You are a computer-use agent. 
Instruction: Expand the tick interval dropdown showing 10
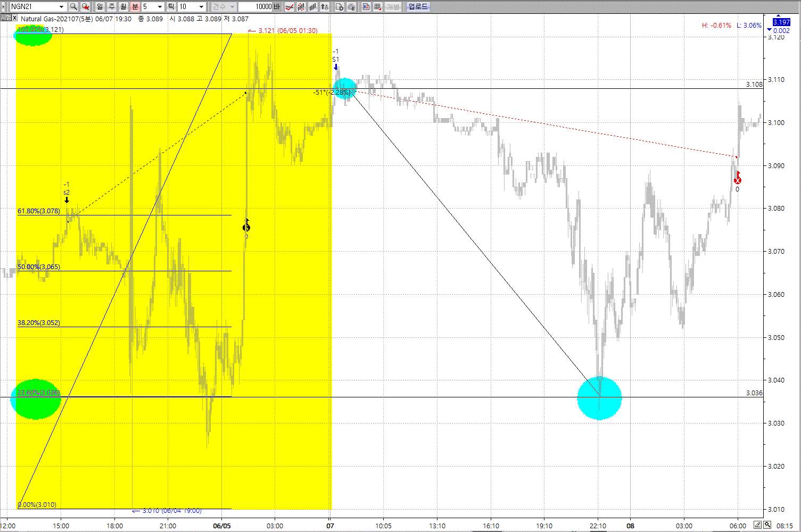[x=201, y=7]
